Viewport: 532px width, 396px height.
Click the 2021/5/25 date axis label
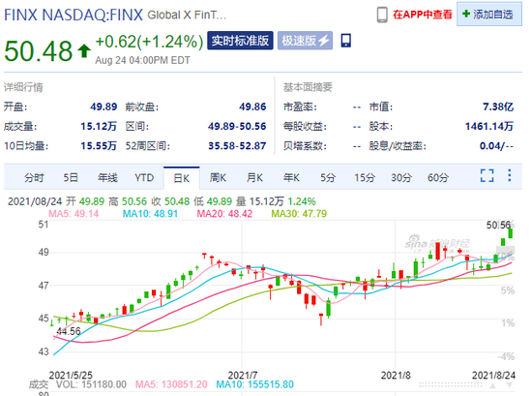(71, 375)
